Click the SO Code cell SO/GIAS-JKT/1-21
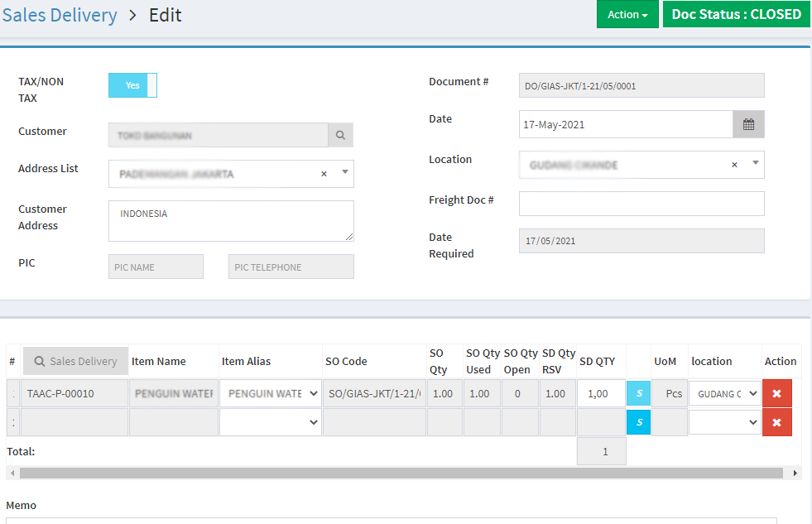Image resolution: width=812 pixels, height=524 pixels. [374, 393]
